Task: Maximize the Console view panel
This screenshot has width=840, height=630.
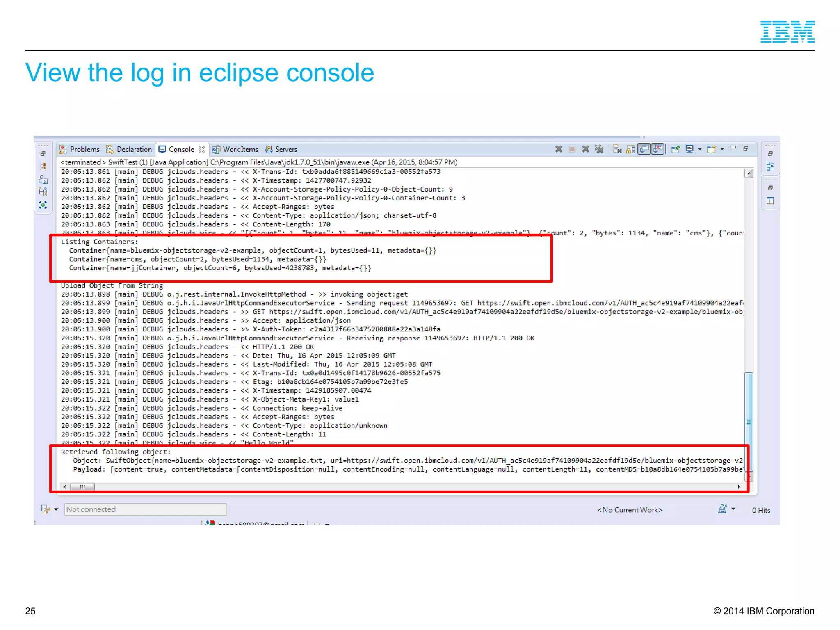Action: coord(746,148)
